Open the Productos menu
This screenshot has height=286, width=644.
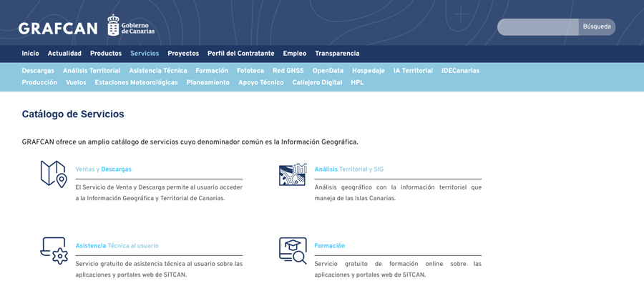point(106,54)
